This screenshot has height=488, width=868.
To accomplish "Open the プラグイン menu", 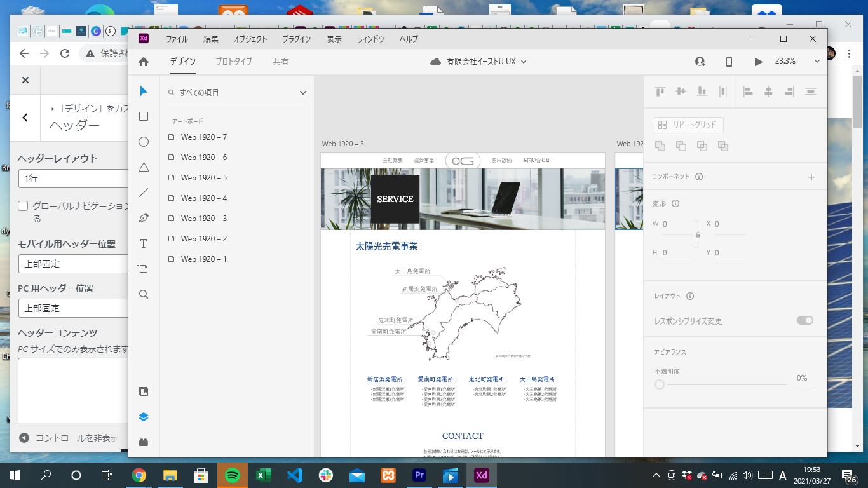I will pos(297,39).
